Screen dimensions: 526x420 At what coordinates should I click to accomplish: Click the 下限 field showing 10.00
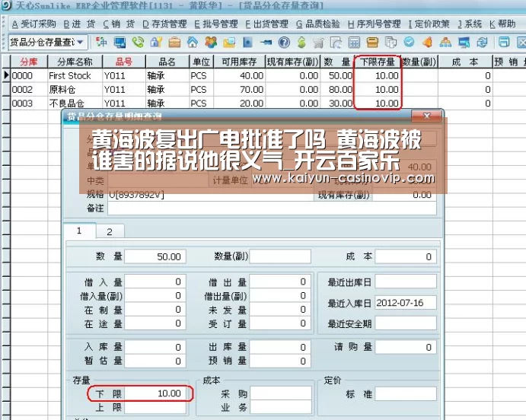[155, 393]
